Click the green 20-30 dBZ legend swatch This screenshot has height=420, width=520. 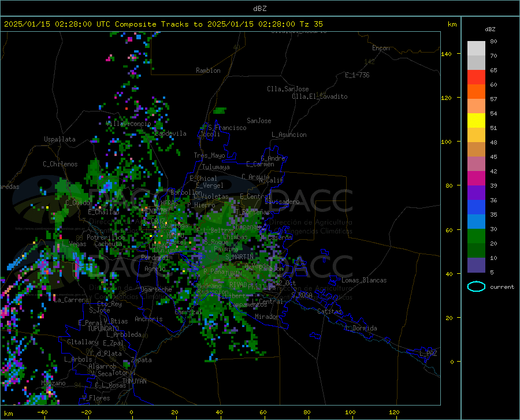coord(476,236)
